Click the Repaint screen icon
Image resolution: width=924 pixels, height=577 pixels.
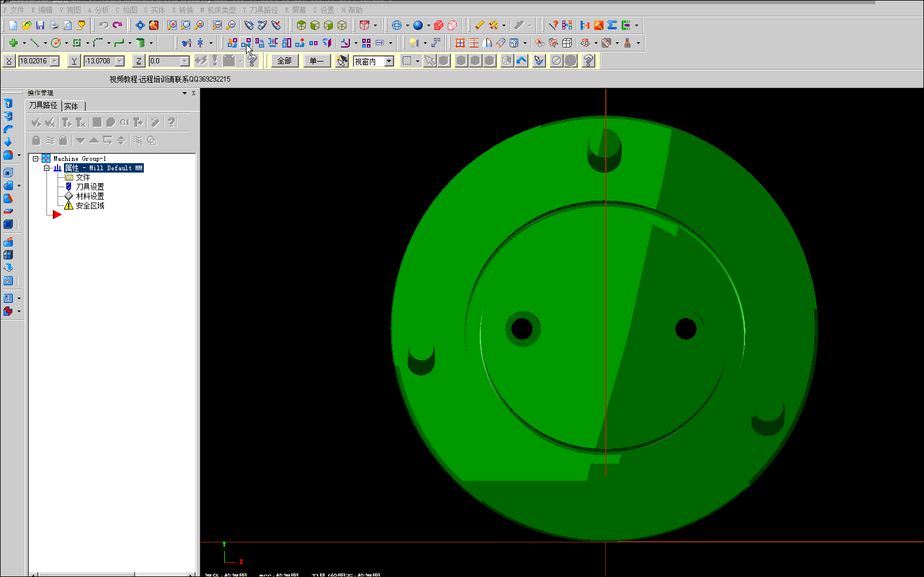[153, 25]
